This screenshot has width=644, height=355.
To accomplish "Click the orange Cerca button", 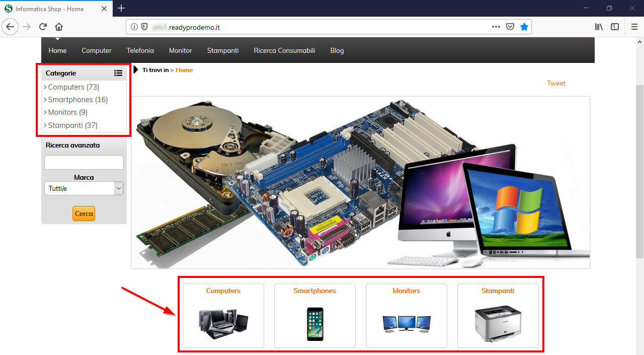I will coord(84,214).
